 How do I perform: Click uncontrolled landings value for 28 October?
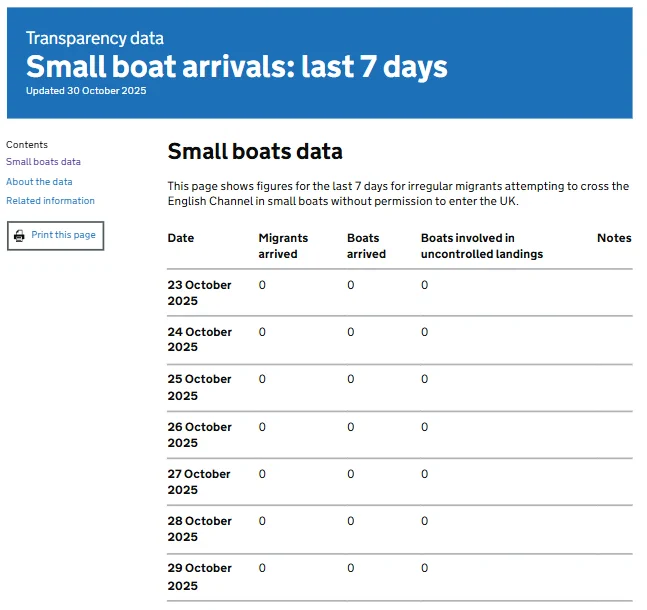coord(425,521)
